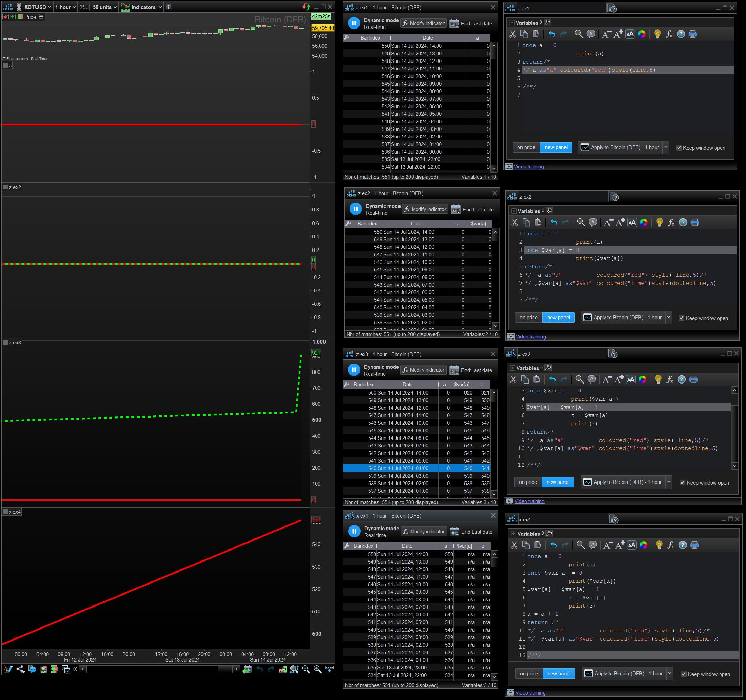
Task: Uncheck Keep window open in z ex1 editor
Action: (679, 148)
